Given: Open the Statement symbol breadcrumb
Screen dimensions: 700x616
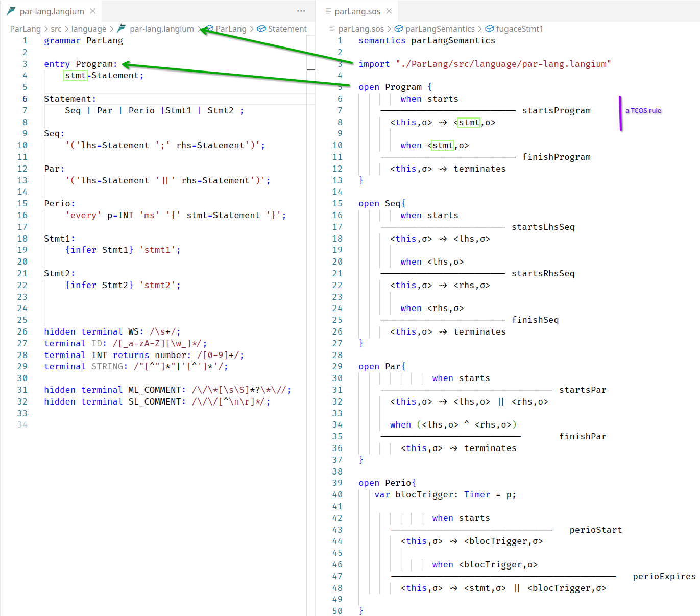Looking at the screenshot, I should coord(287,29).
